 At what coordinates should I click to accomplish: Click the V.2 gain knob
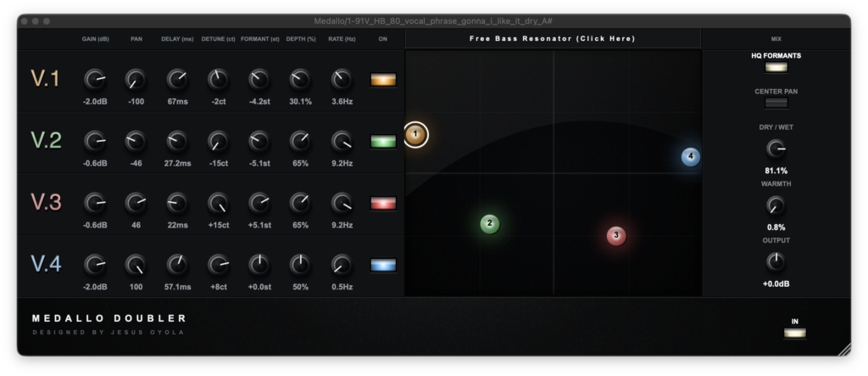point(95,142)
